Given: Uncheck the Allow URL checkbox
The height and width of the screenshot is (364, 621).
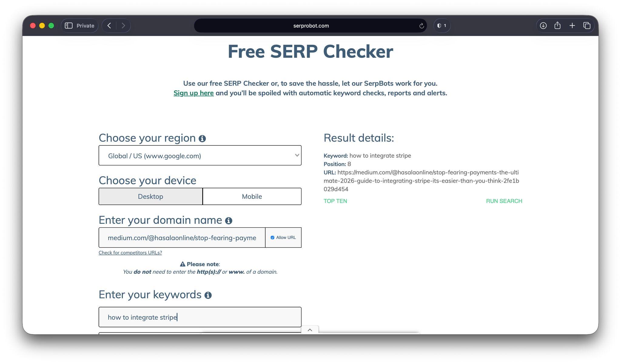Looking at the screenshot, I should coord(272,238).
